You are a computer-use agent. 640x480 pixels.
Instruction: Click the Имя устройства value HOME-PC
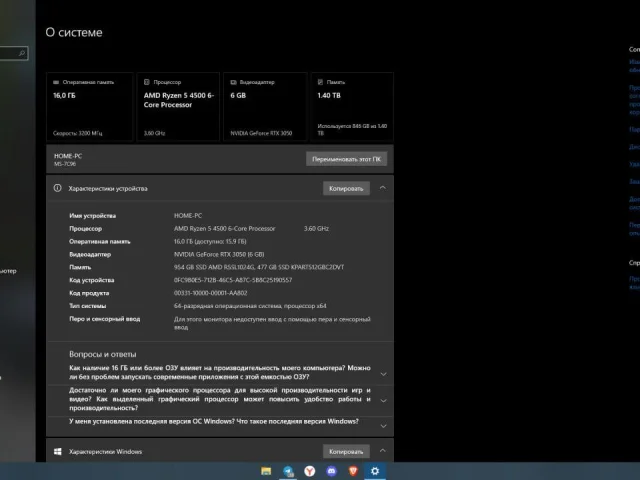pos(188,216)
